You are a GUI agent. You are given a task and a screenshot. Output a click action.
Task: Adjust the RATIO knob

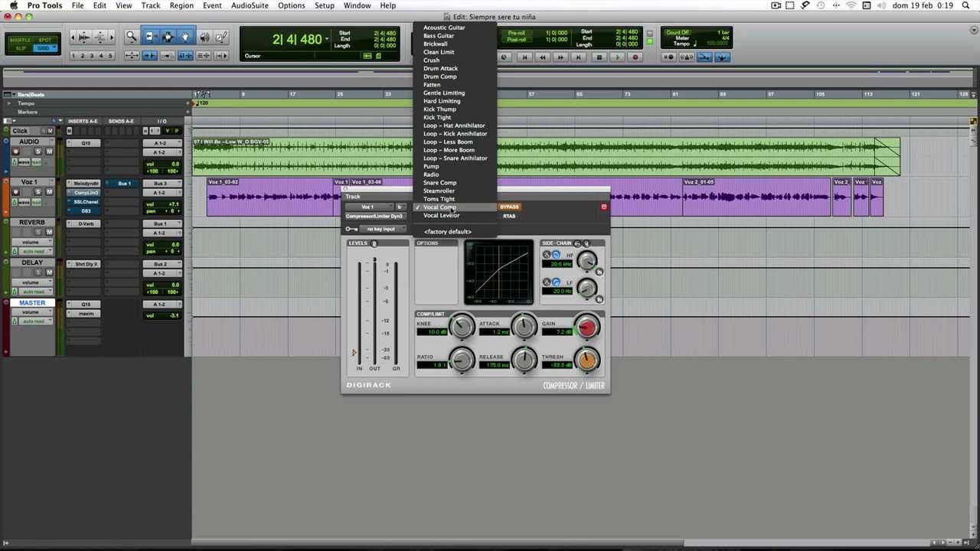tap(462, 359)
